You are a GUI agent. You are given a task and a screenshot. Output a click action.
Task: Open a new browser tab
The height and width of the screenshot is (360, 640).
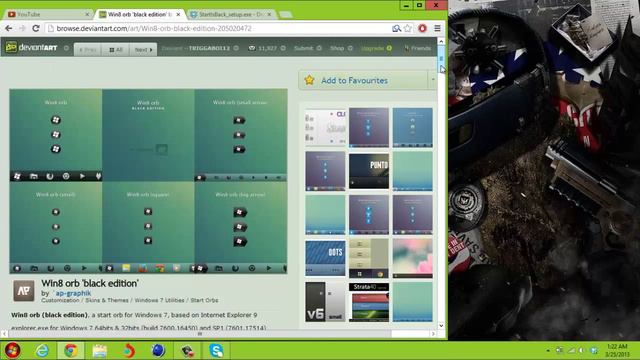coord(285,15)
